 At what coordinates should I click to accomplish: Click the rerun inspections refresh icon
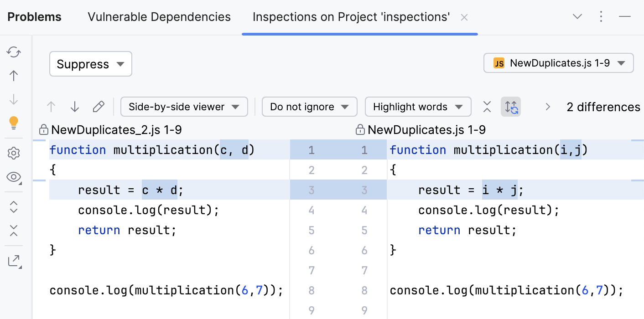(x=14, y=52)
